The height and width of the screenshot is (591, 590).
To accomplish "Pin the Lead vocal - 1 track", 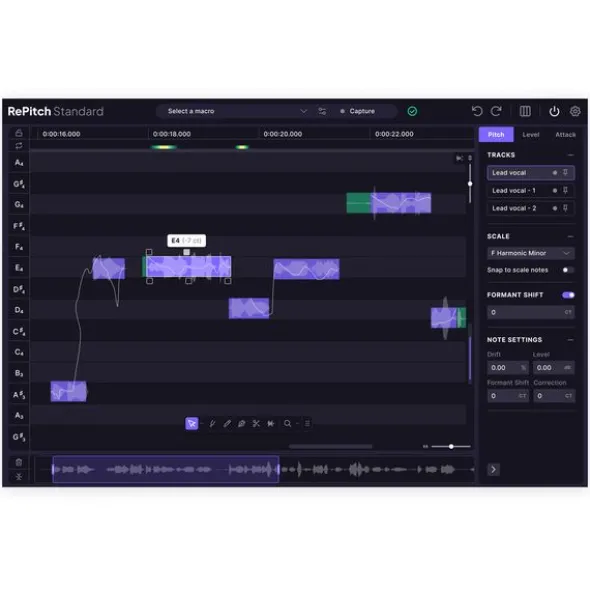I will 565,190.
